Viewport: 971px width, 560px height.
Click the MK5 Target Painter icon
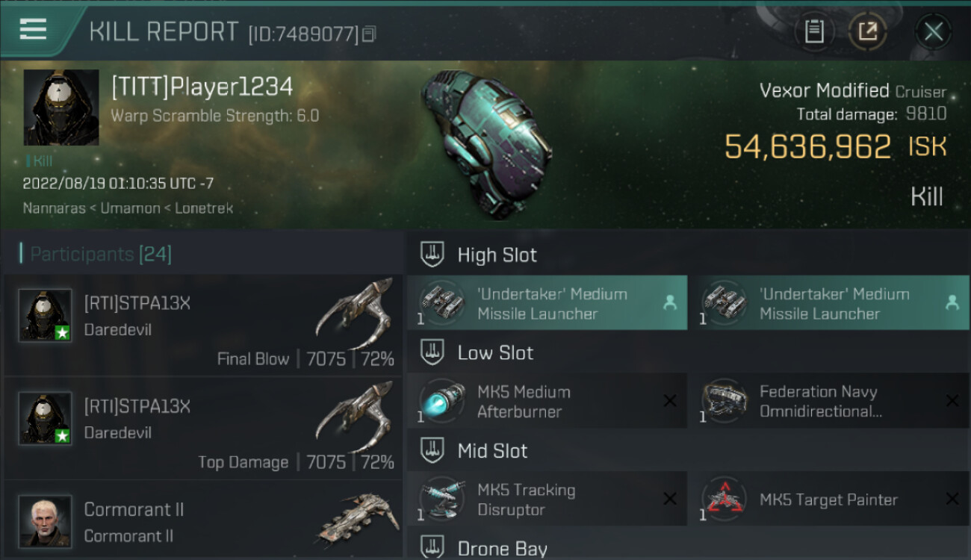[724, 500]
